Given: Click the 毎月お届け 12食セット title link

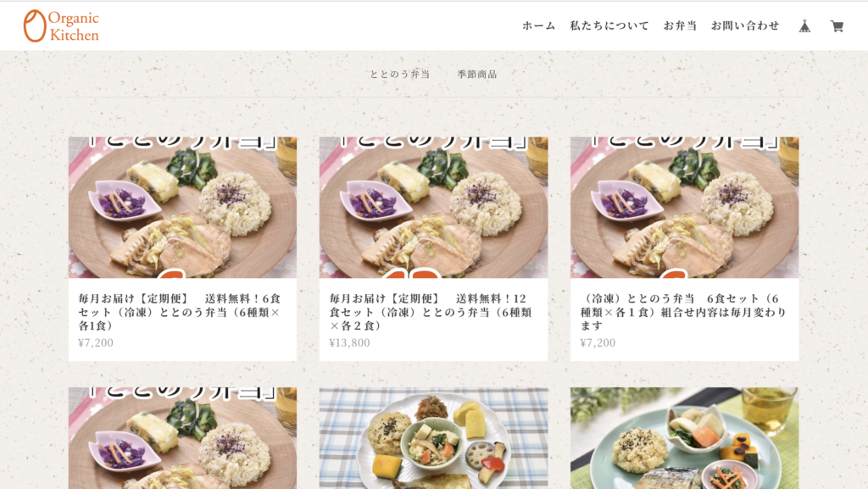Looking at the screenshot, I should pyautogui.click(x=431, y=312).
